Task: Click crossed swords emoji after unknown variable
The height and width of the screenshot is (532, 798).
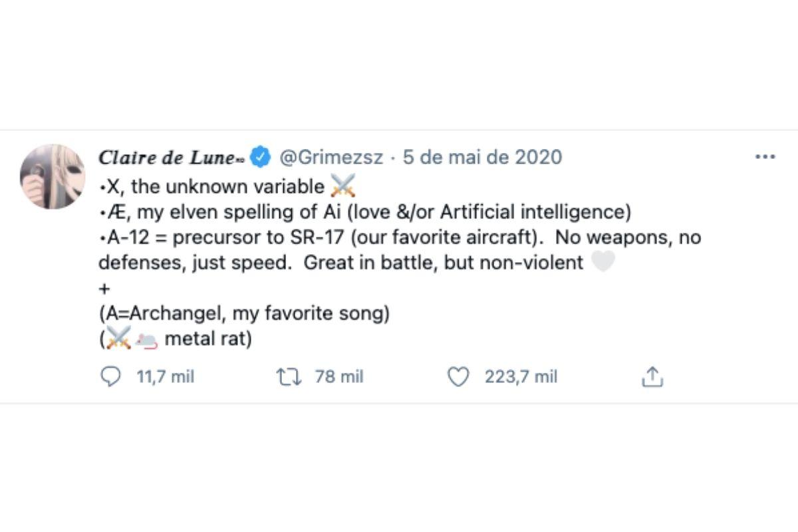Action: 343,186
